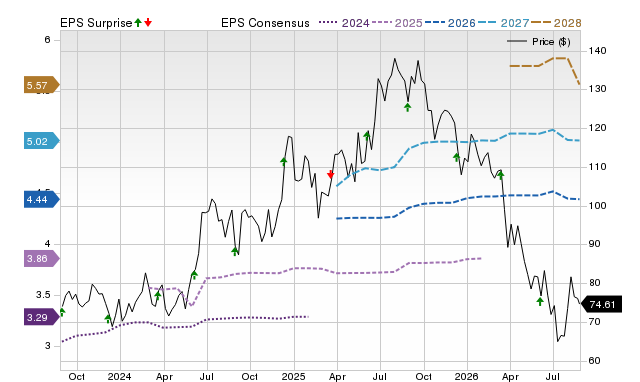Click the red negative surprise arrow on the price line

point(331,175)
